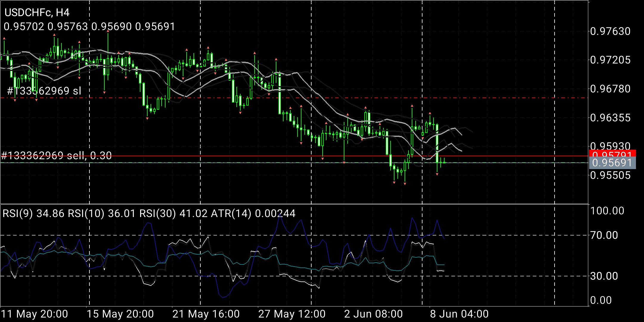644x322 pixels.
Task: Click the 70.00 RSI level label
Action: point(604,235)
